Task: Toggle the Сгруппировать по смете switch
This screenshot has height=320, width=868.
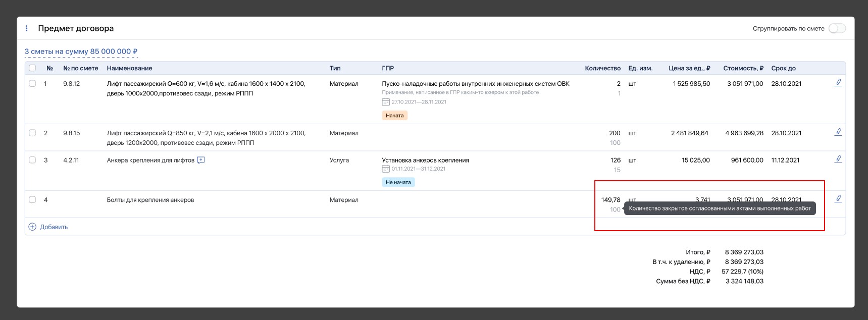Action: [x=837, y=28]
